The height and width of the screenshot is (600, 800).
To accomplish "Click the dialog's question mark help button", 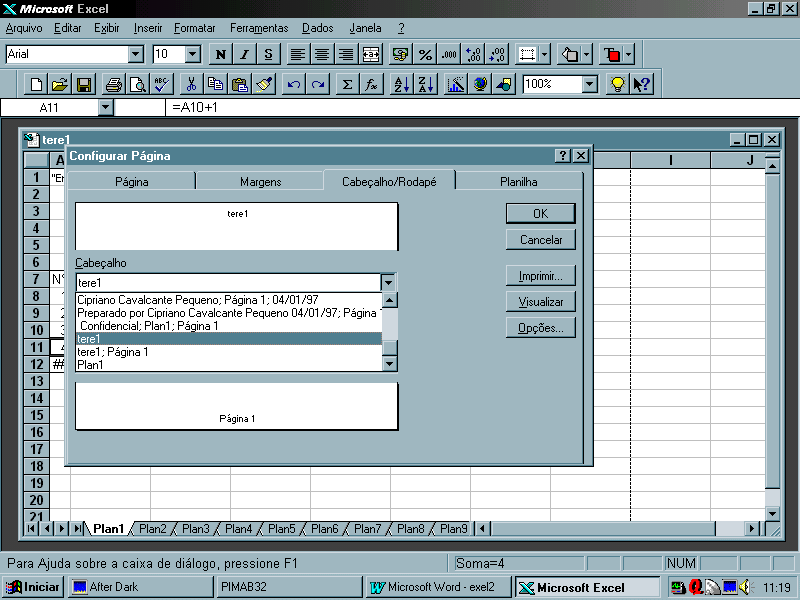I will click(x=562, y=156).
